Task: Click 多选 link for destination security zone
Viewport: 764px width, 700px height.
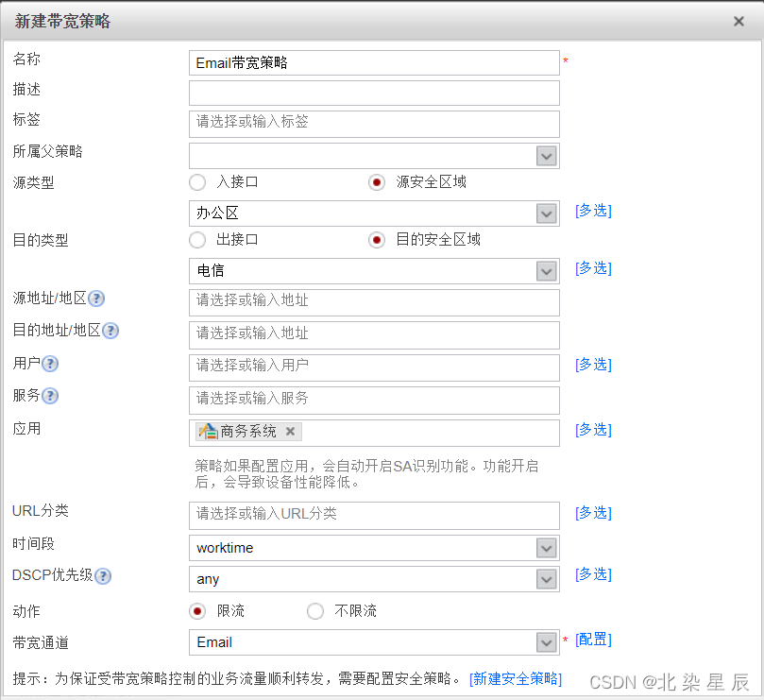Action: 593,268
